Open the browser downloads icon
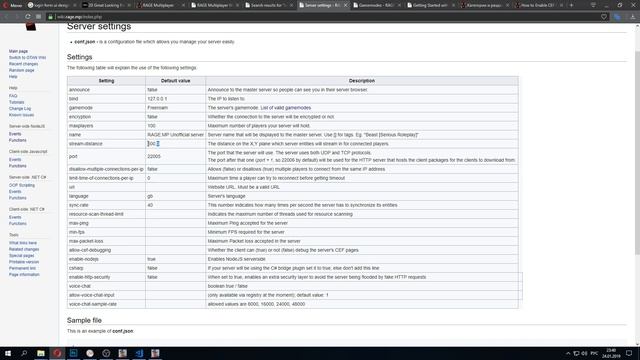The height and width of the screenshot is (360, 640). (633, 17)
